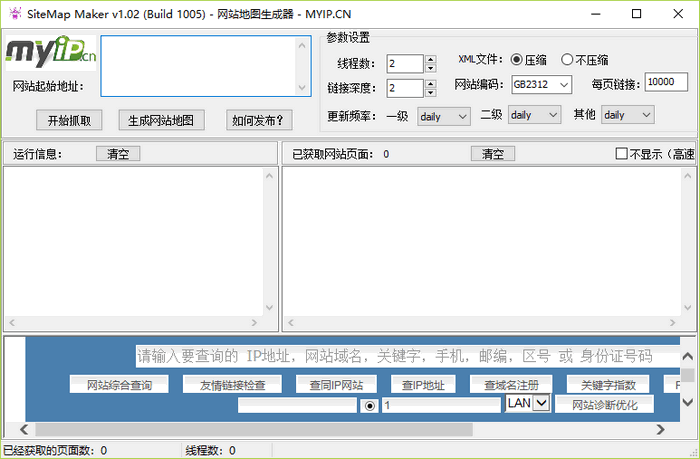700x459 pixels.
Task: Maximize the SiteMap Maker window
Action: click(x=637, y=14)
